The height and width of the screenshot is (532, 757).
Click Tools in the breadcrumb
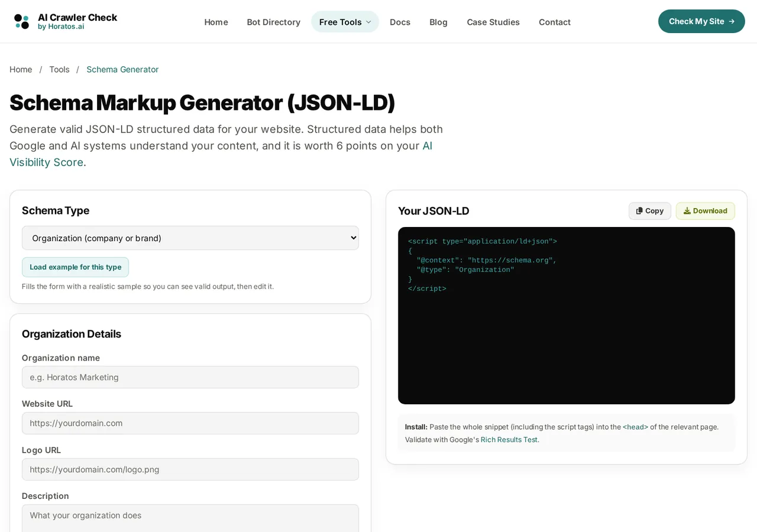59,69
